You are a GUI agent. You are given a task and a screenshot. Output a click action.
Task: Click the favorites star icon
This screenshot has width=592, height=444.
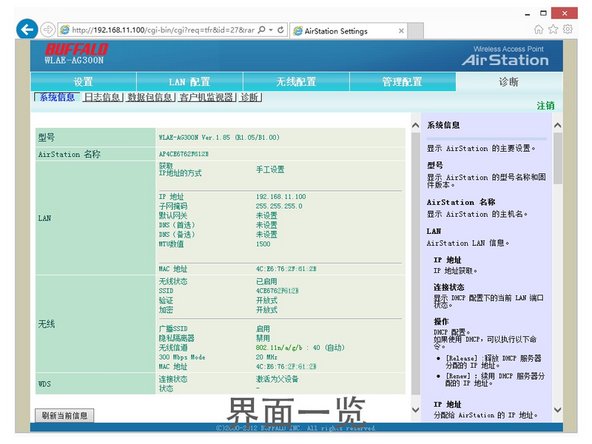click(x=553, y=29)
